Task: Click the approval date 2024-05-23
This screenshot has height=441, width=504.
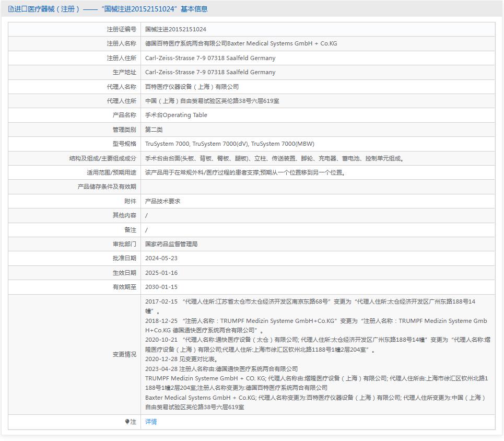Action: point(161,258)
